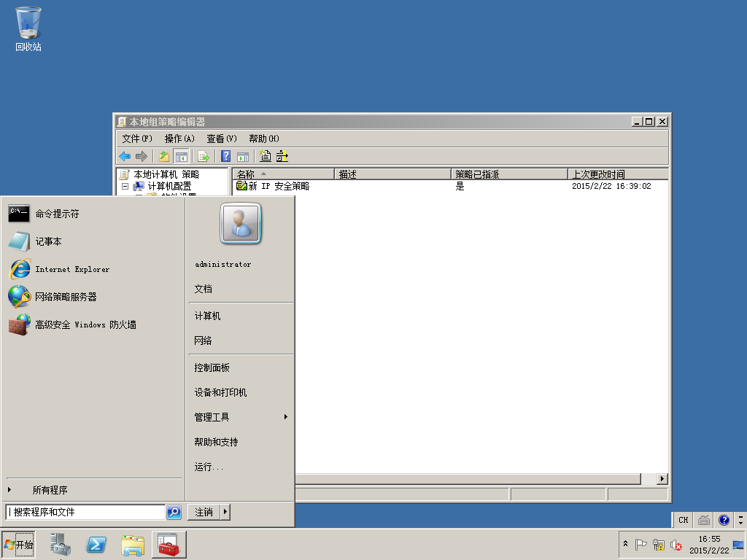Screen dimensions: 747x560
Task: Click the 策略已指派 column header
Action: pos(509,174)
